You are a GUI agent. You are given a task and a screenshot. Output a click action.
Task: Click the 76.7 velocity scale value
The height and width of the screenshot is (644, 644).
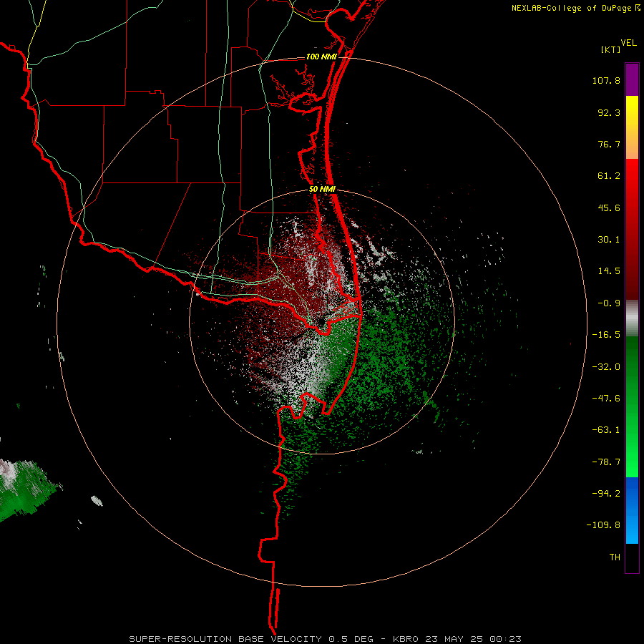[609, 144]
